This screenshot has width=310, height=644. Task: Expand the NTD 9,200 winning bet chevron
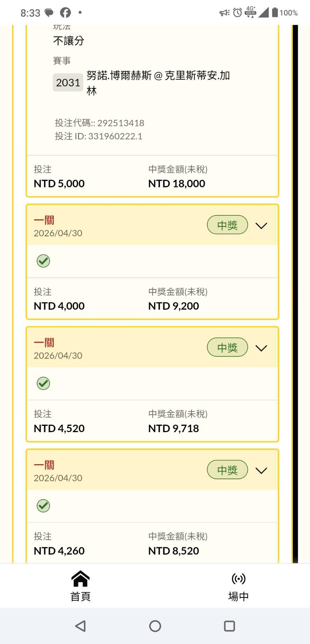261,225
